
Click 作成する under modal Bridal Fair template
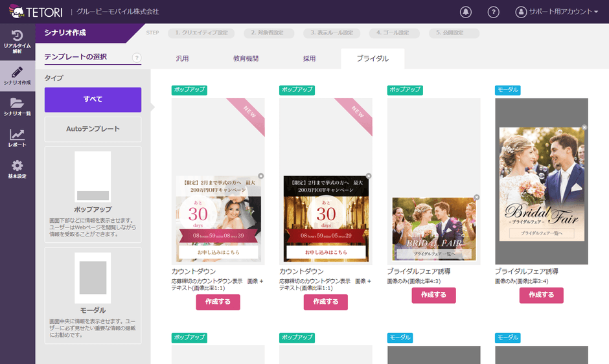point(541,295)
